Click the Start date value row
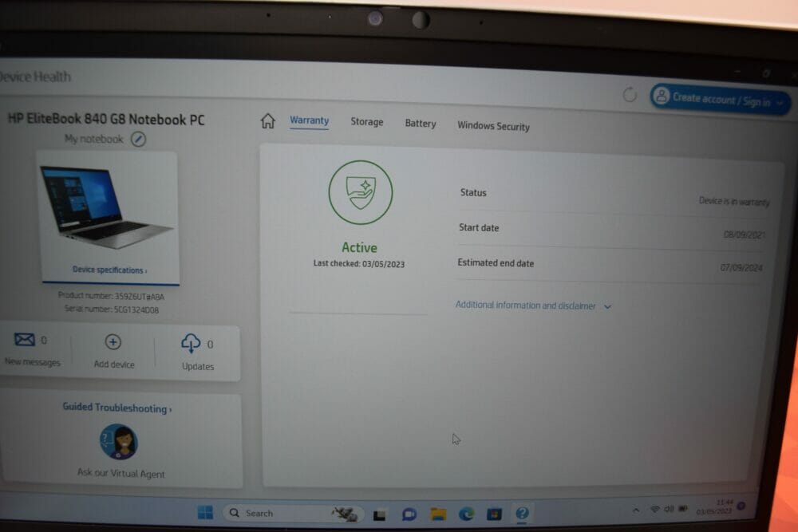The width and height of the screenshot is (798, 532). pyautogui.click(x=744, y=234)
